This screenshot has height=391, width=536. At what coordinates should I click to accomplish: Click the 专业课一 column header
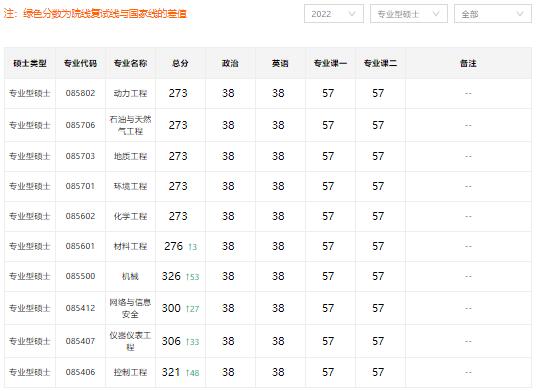[x=330, y=64]
